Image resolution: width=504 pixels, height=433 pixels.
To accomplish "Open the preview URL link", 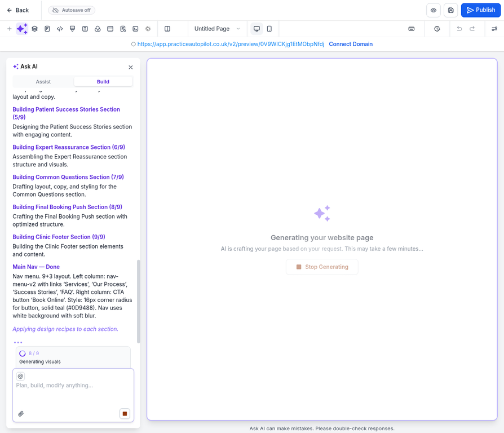I will tap(231, 44).
